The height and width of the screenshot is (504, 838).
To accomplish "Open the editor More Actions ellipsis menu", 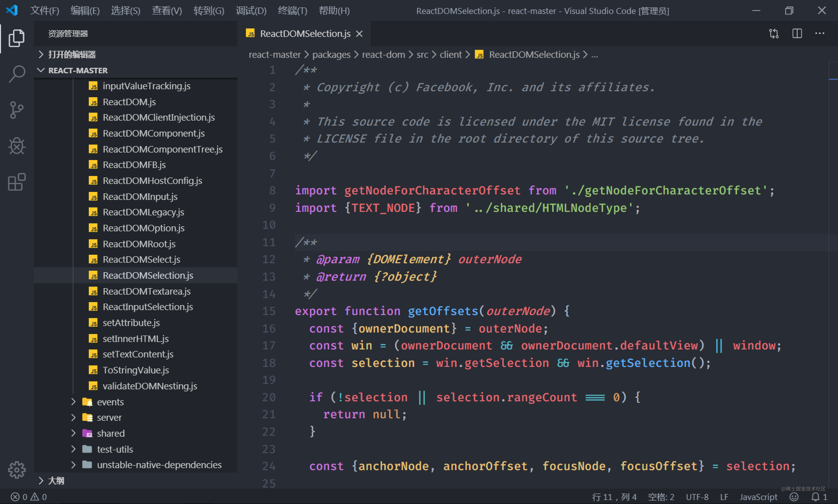I will pos(820,33).
